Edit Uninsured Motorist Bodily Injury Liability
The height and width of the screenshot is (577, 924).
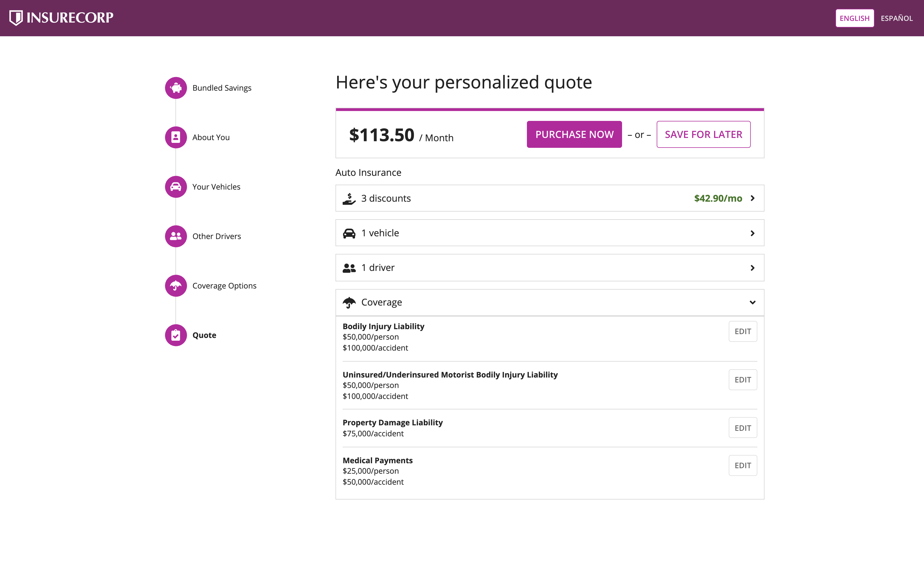(x=743, y=379)
